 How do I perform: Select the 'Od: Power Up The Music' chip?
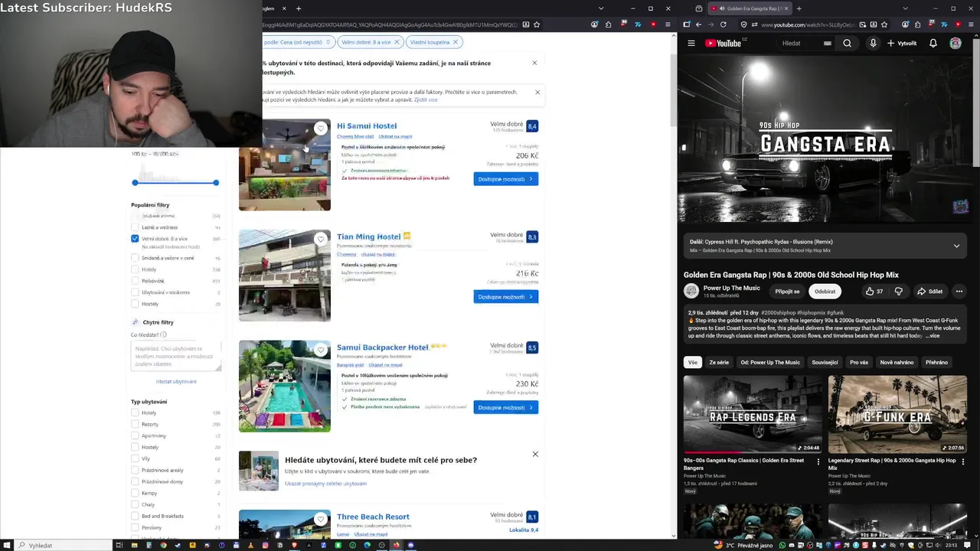pos(770,363)
